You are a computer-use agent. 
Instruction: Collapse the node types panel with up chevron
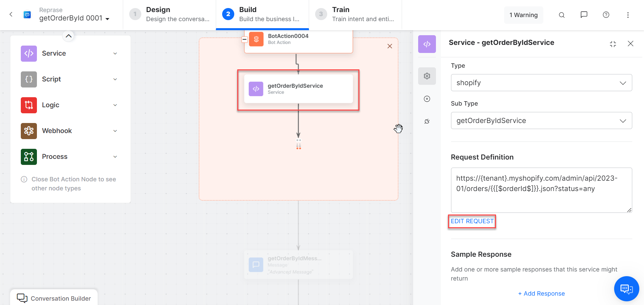click(68, 36)
